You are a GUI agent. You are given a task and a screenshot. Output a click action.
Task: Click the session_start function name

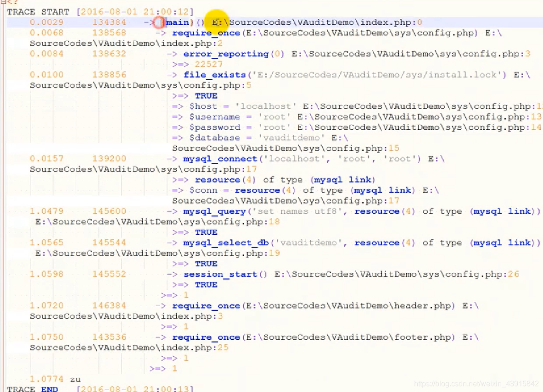220,274
